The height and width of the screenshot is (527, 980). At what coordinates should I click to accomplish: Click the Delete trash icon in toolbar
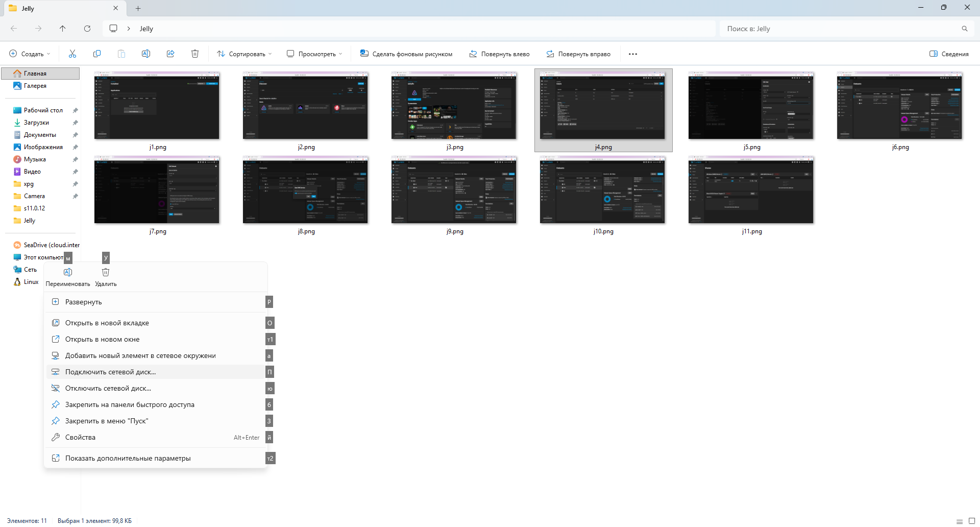tap(195, 54)
